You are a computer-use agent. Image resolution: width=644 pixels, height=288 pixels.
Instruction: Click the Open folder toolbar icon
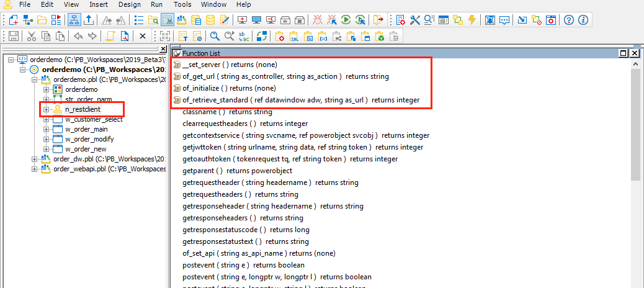(42, 19)
